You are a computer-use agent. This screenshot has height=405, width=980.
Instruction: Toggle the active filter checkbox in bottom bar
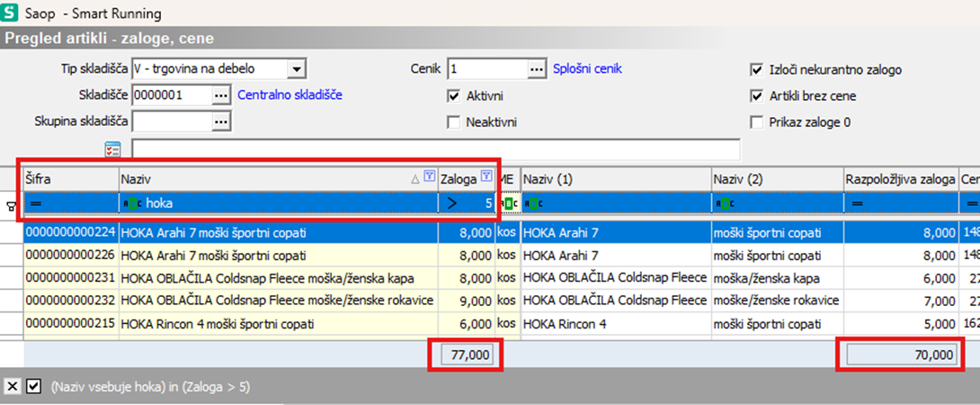coord(33,387)
